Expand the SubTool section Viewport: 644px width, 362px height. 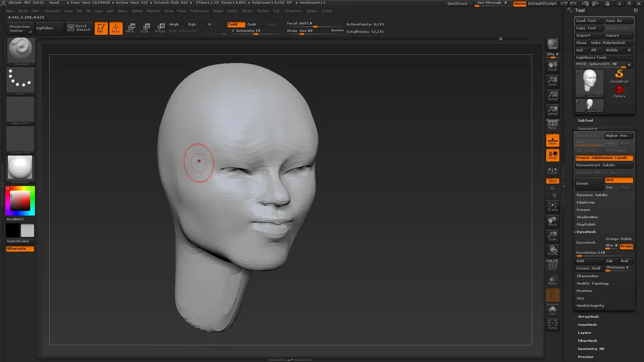click(x=585, y=121)
